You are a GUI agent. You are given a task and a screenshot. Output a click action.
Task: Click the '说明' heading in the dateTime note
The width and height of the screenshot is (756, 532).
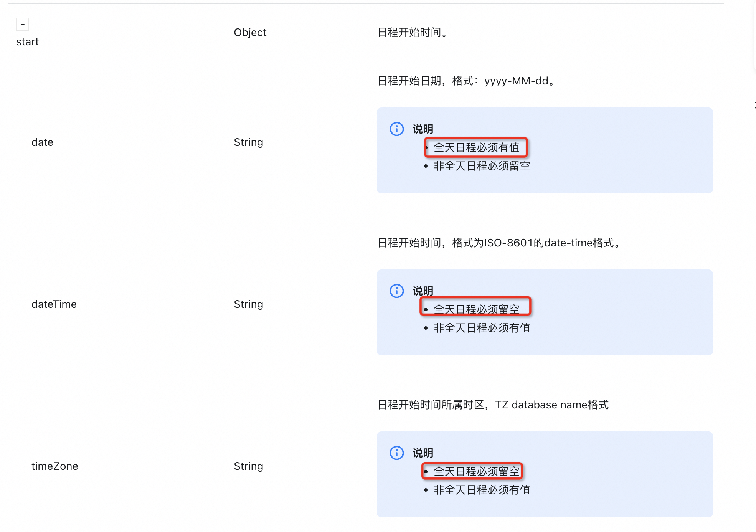[423, 291]
